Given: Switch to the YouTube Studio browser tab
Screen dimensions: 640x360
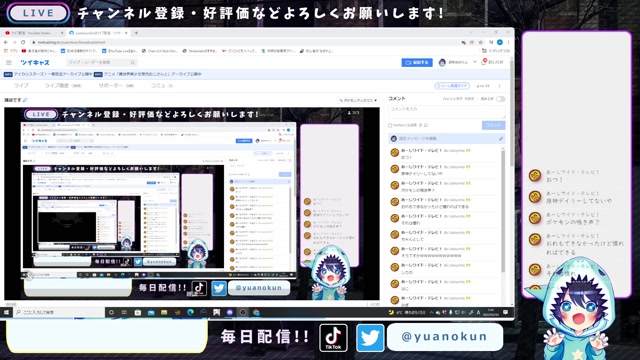Looking at the screenshot, I should (x=32, y=33).
